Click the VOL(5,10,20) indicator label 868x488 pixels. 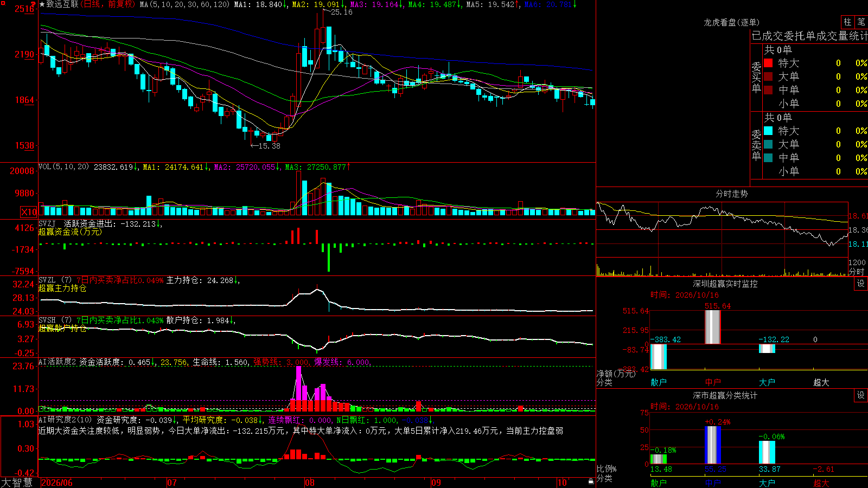(64, 167)
